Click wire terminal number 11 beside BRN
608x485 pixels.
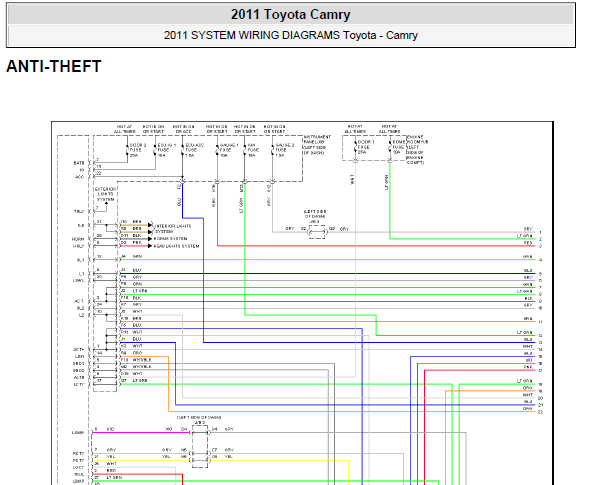pyautogui.click(x=540, y=322)
